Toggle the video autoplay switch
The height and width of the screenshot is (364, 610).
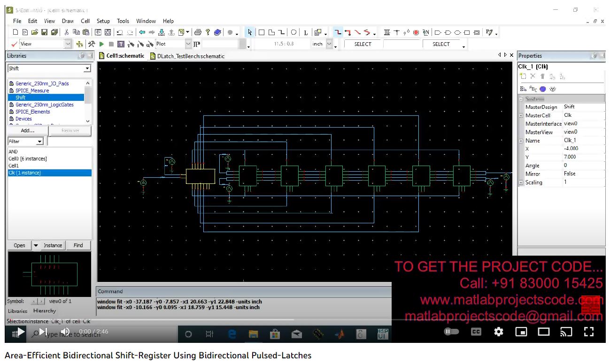pos(451,332)
